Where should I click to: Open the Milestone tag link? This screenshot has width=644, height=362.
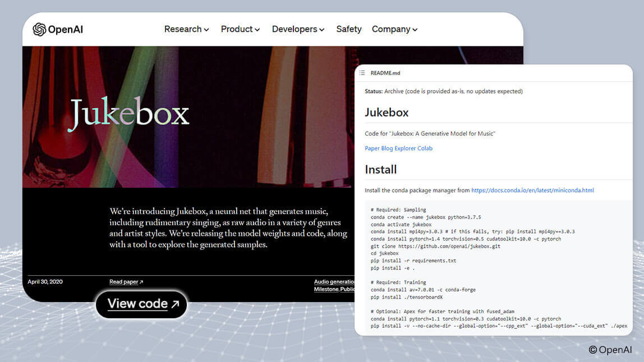326,289
